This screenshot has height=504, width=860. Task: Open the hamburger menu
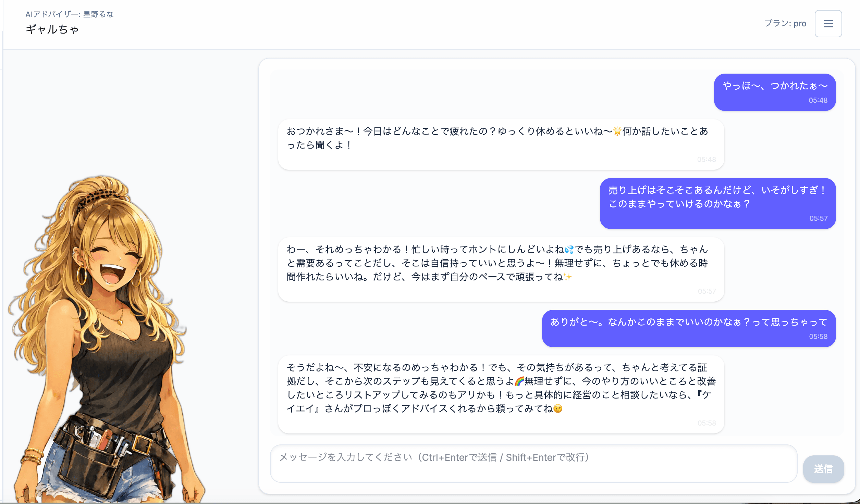point(828,23)
